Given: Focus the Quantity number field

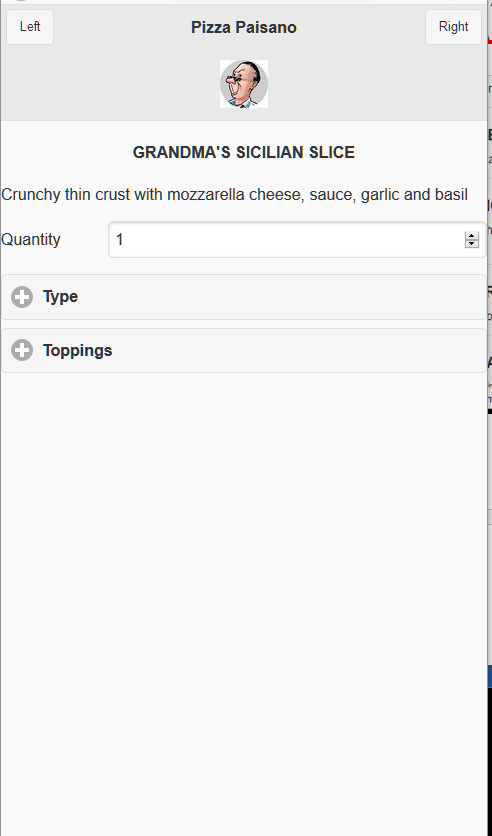Looking at the screenshot, I should (297, 239).
